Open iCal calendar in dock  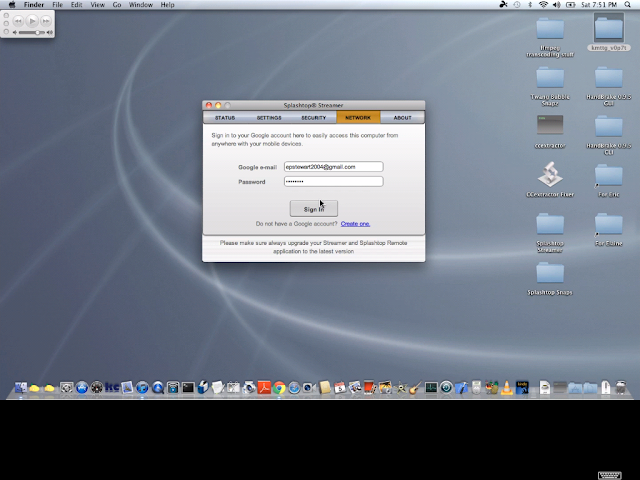point(340,387)
